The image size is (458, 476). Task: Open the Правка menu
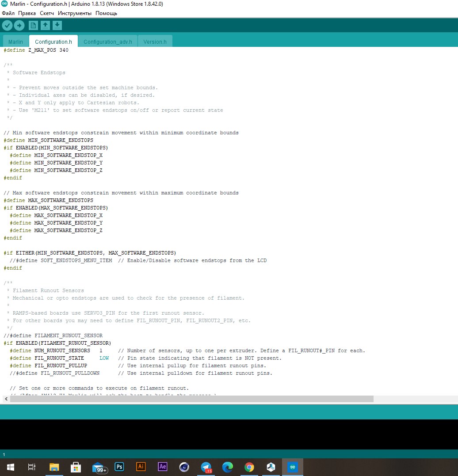click(27, 13)
